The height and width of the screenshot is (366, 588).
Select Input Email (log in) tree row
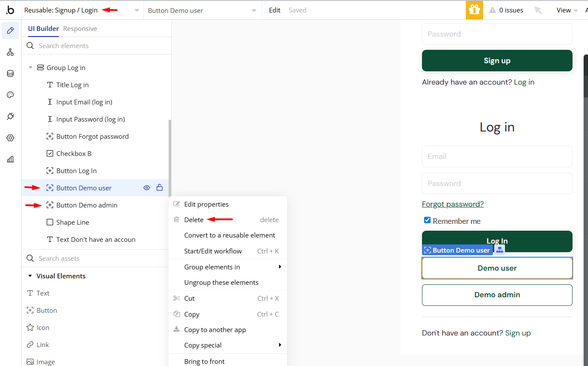click(95, 102)
